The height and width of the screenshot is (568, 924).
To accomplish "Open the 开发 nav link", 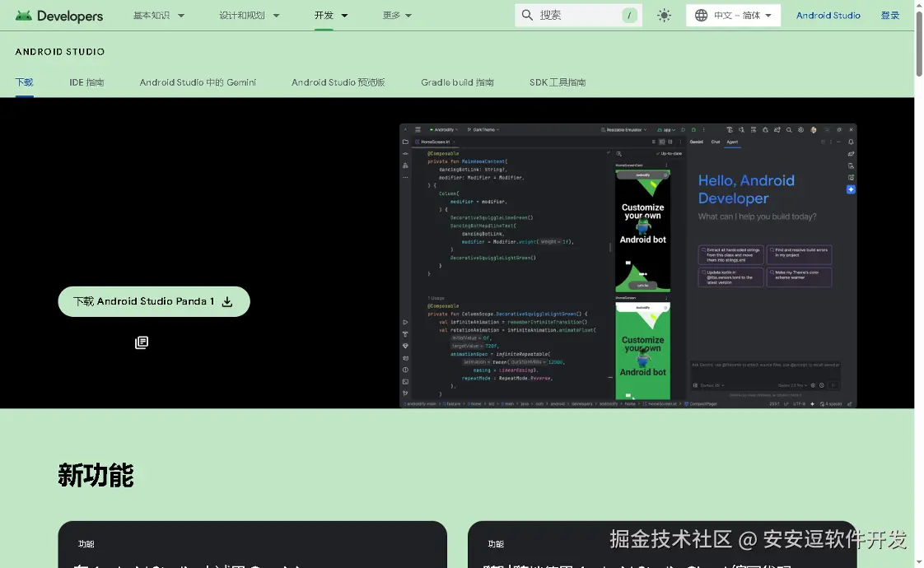I will [324, 16].
